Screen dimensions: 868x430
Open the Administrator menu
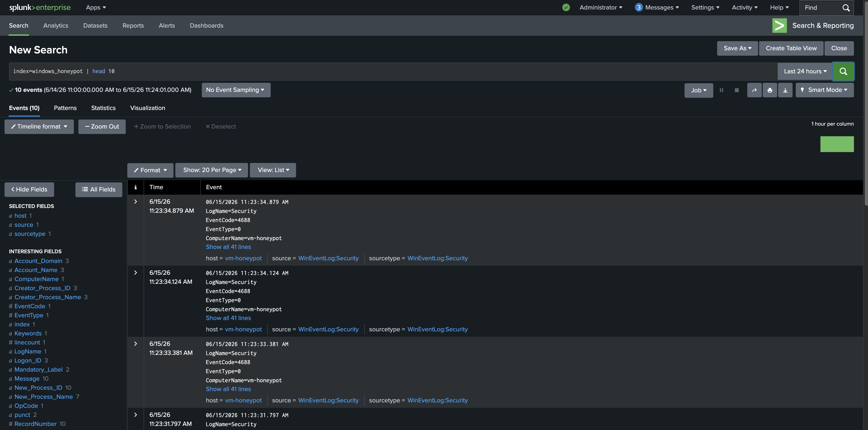(x=601, y=7)
